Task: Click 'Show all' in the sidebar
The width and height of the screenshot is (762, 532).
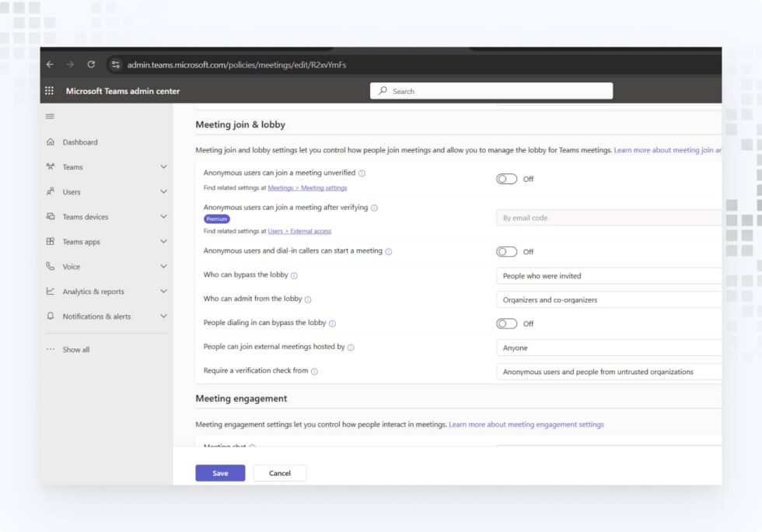Action: tap(76, 349)
